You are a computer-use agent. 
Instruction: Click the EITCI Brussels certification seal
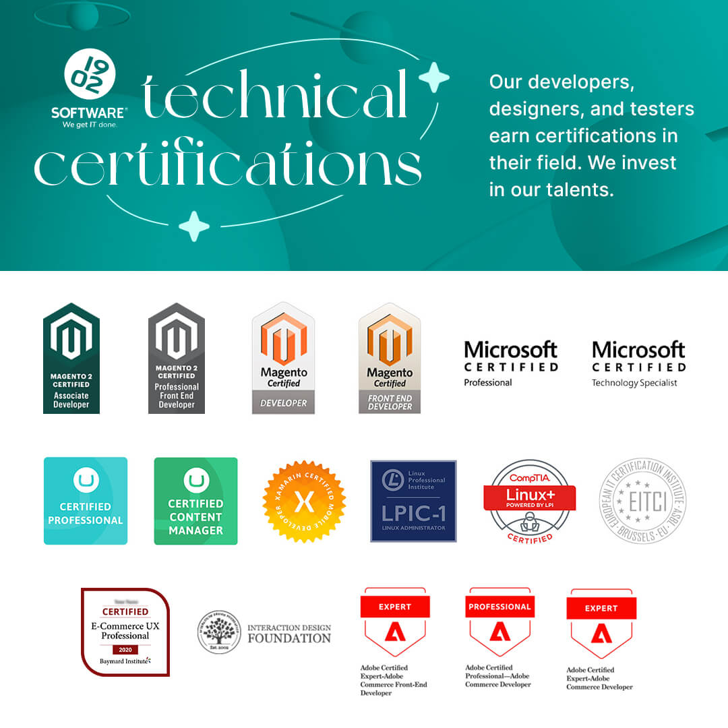642,501
